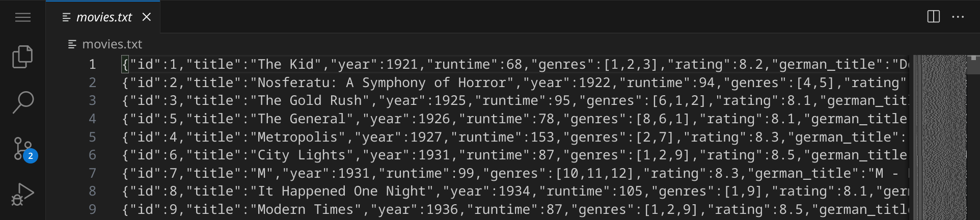
Task: Click the movies.txt breadcrumb item
Action: 112,44
